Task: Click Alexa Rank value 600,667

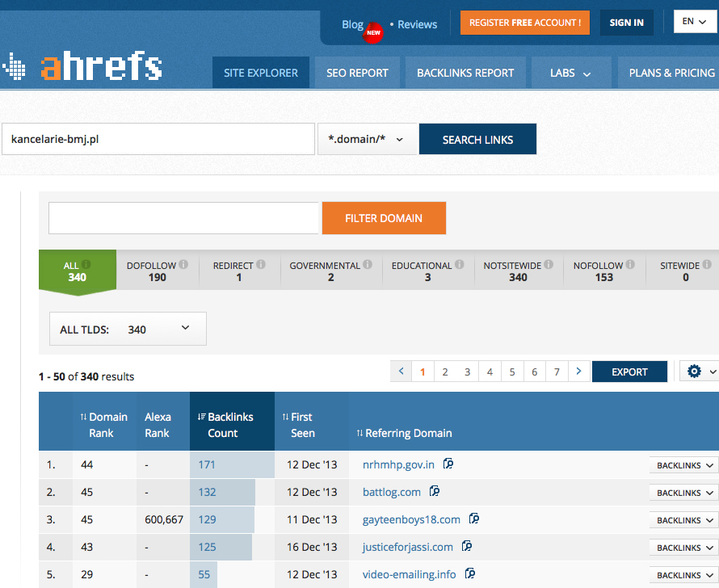Action: click(x=164, y=519)
